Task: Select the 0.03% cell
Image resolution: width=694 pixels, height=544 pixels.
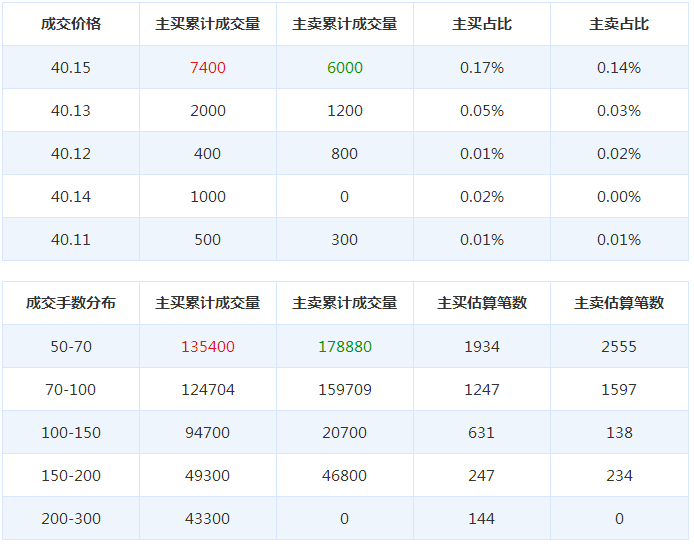Action: coord(619,111)
